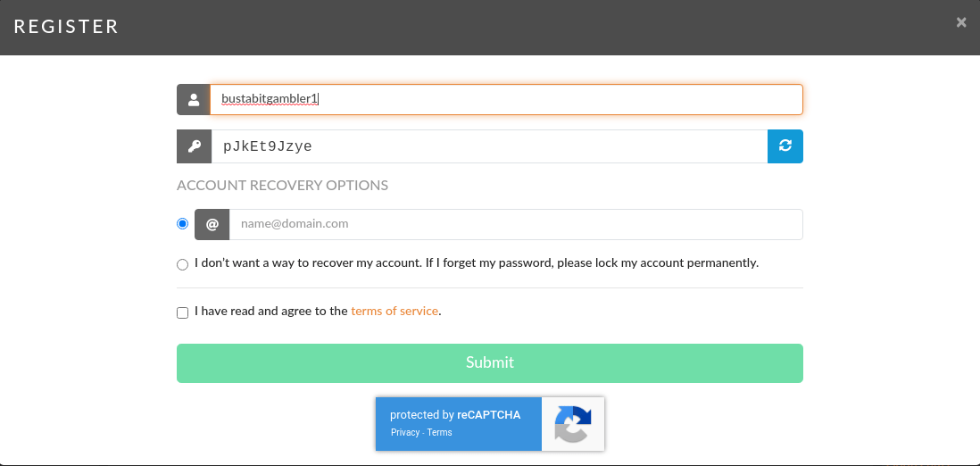Focus the username field containing bustabitgambler1
Image resolution: width=980 pixels, height=466 pixels.
(506, 99)
